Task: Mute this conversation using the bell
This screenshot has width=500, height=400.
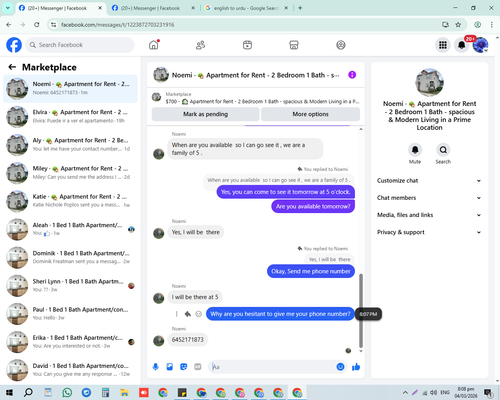Action: pos(415,150)
